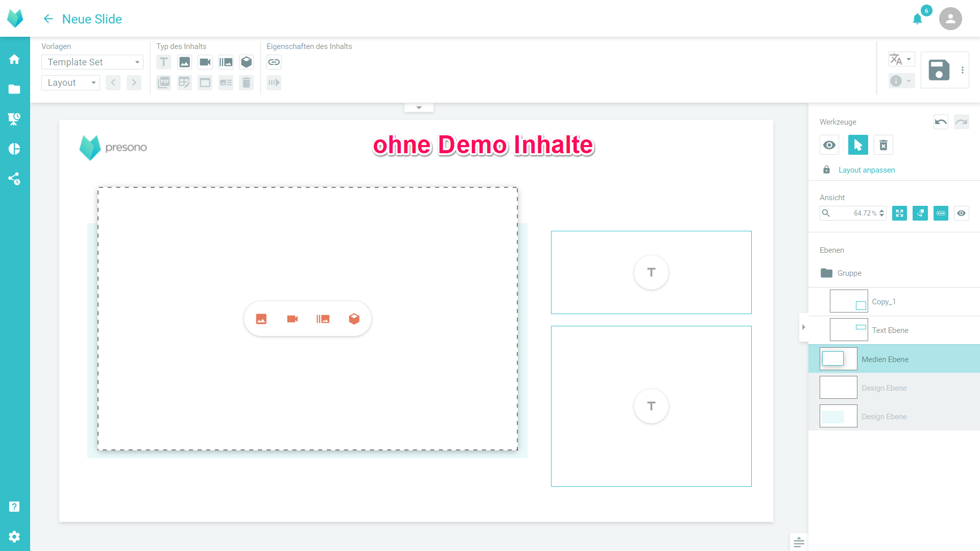The height and width of the screenshot is (551, 980).
Task: Select the Text Ebene layer
Action: click(x=890, y=330)
